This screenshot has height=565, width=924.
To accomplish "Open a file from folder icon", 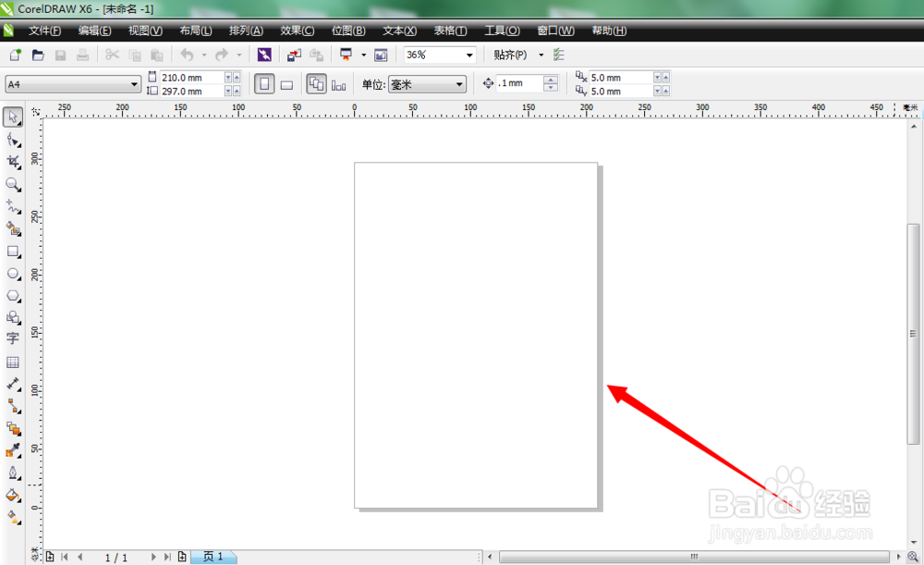I will tap(38, 55).
